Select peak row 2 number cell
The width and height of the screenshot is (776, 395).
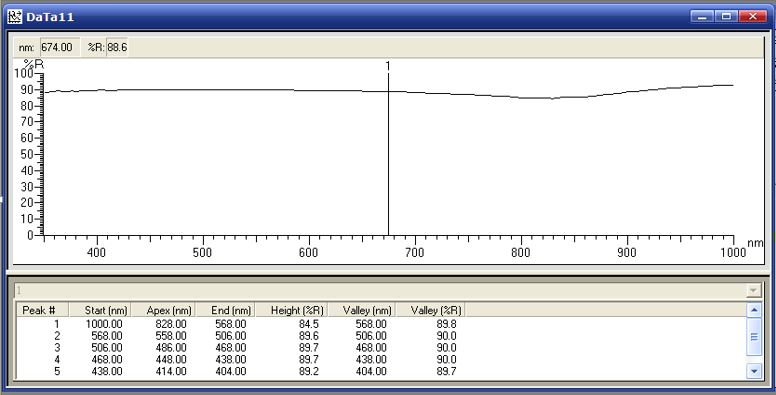(57, 336)
